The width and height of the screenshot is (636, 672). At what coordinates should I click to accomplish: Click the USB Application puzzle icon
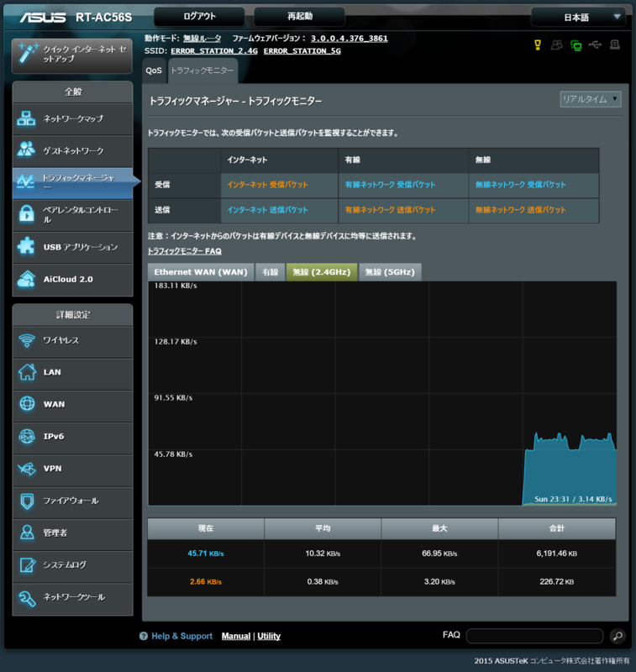click(x=26, y=246)
